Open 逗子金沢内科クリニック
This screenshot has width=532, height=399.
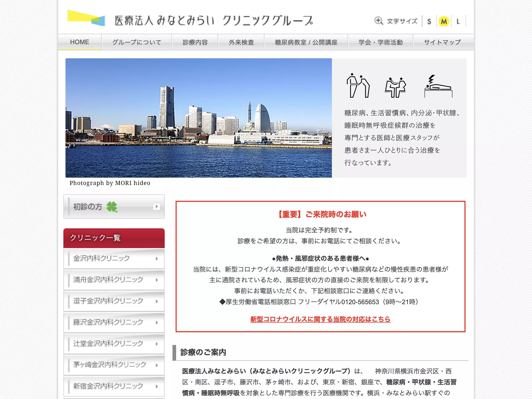[114, 301]
